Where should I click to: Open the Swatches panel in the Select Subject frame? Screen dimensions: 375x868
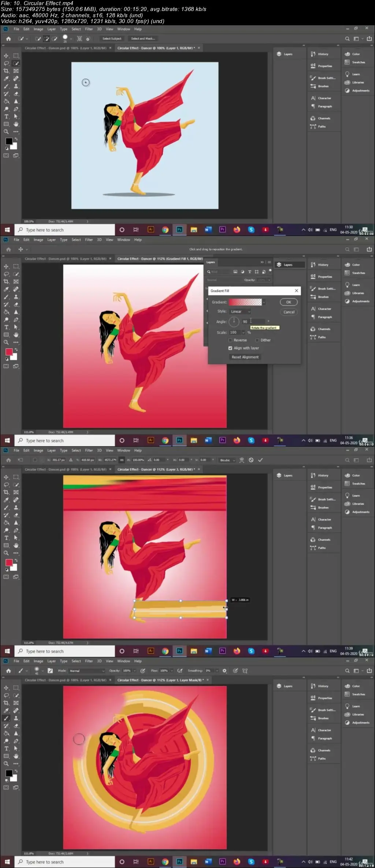pyautogui.click(x=355, y=62)
